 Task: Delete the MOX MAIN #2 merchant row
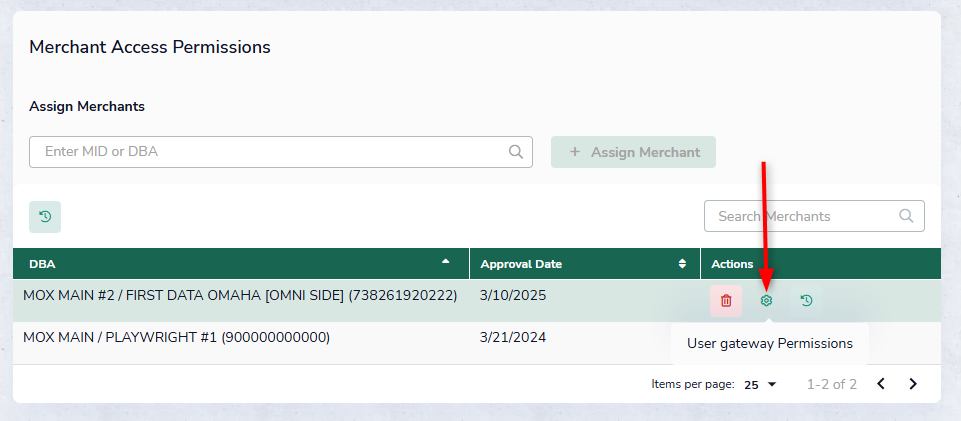(726, 300)
